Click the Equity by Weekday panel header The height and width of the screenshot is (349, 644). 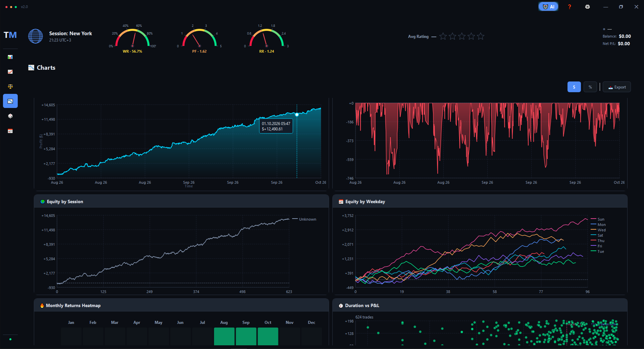[480, 201]
